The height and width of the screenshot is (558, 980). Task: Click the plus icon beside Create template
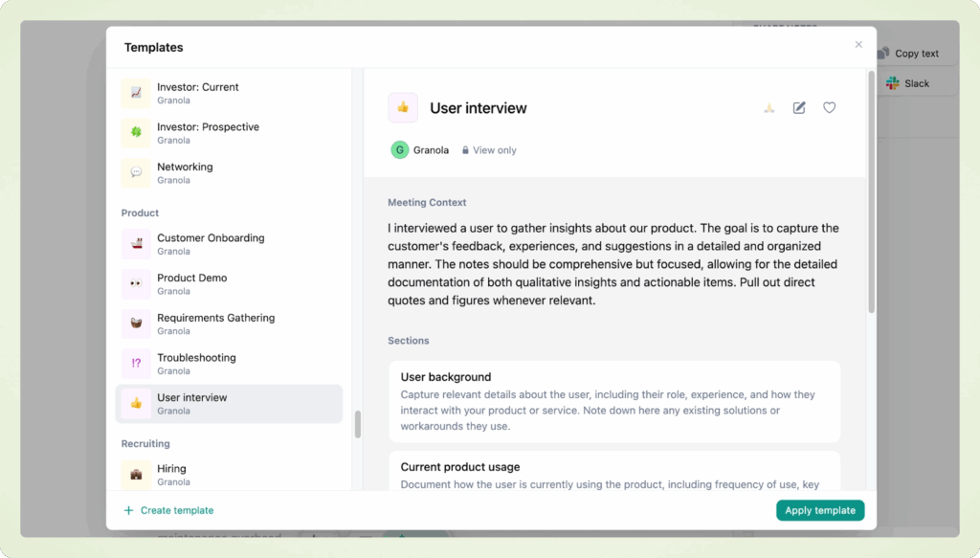tap(129, 510)
